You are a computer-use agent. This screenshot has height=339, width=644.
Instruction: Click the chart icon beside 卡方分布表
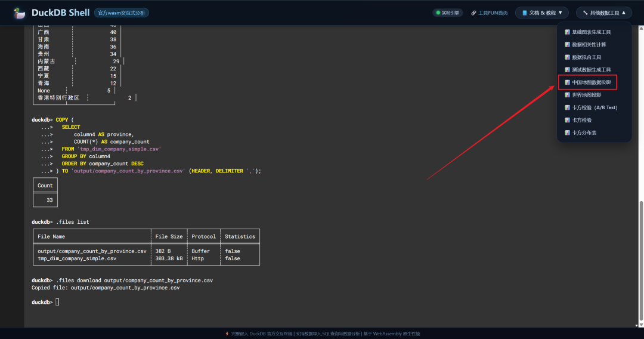[x=568, y=132]
